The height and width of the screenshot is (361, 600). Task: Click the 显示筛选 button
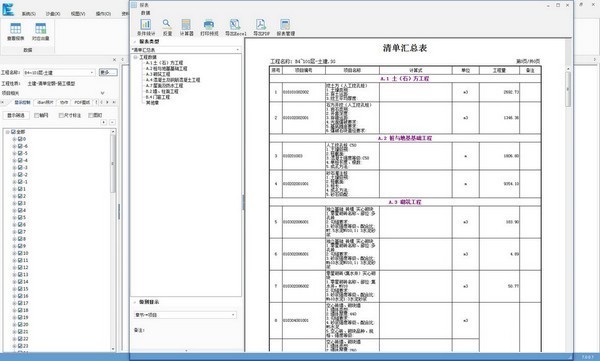coord(16,115)
